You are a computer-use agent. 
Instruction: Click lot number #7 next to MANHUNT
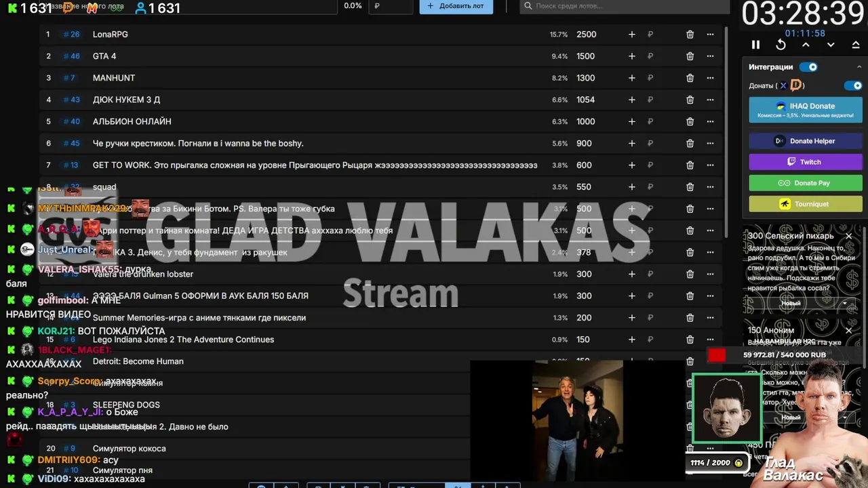point(69,78)
